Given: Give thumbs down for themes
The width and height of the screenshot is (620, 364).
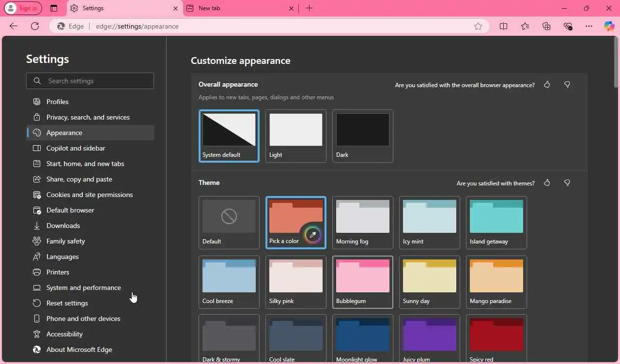Looking at the screenshot, I should 567,183.
